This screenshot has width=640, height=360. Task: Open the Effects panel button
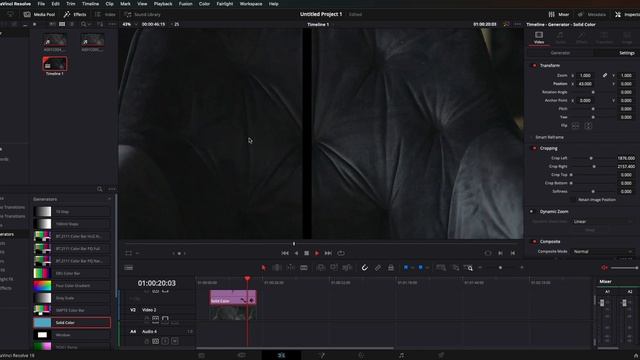click(75, 14)
